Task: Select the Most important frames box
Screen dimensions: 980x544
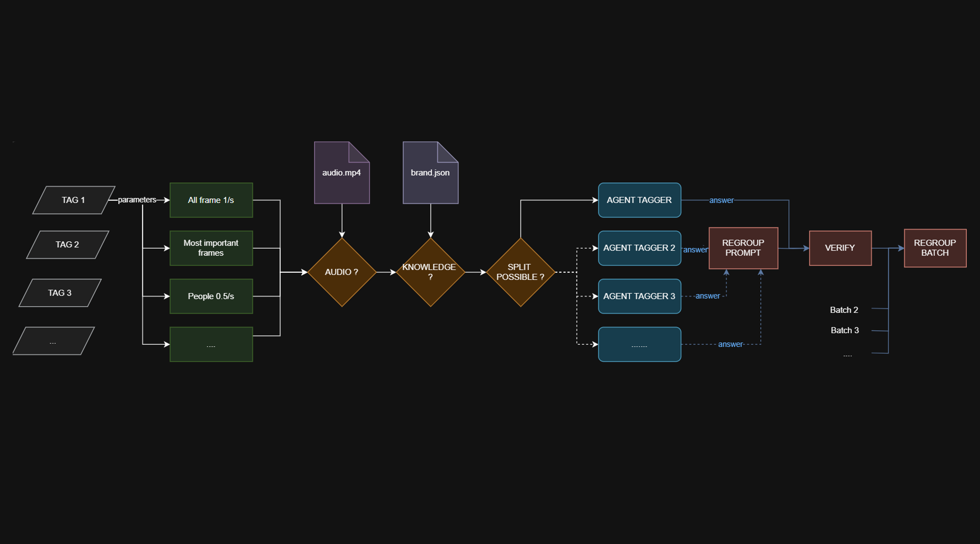Action: [x=211, y=248]
